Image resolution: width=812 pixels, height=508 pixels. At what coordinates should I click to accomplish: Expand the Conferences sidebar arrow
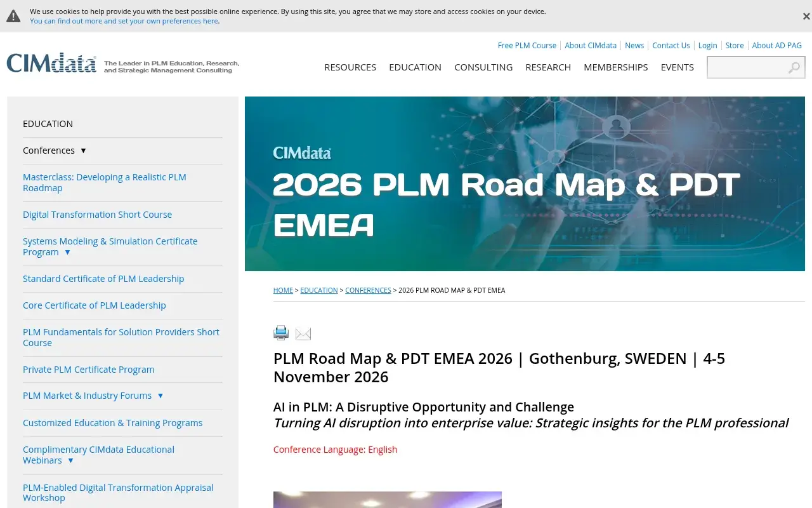click(x=83, y=150)
